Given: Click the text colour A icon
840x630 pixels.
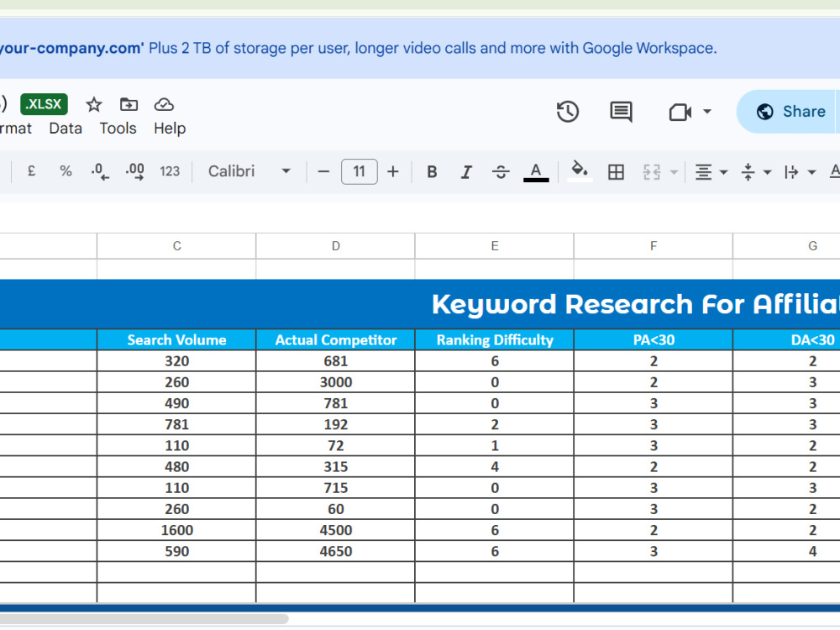Looking at the screenshot, I should click(536, 171).
